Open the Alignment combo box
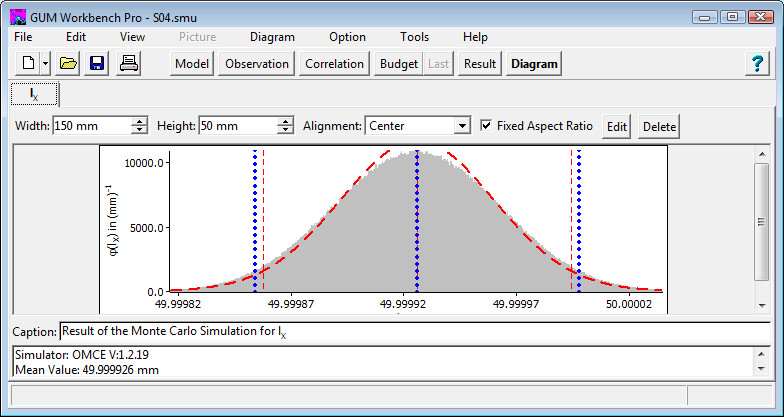The image size is (784, 417). tap(461, 126)
